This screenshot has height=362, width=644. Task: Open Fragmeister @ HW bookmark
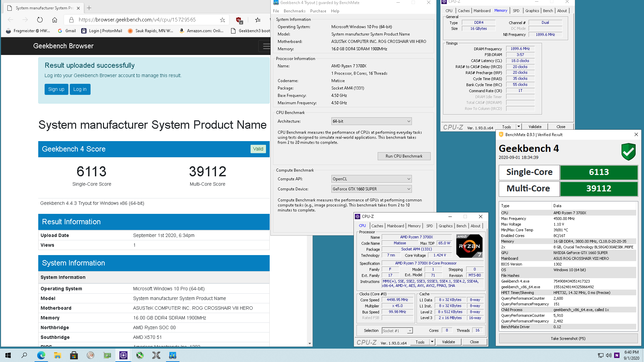29,31
